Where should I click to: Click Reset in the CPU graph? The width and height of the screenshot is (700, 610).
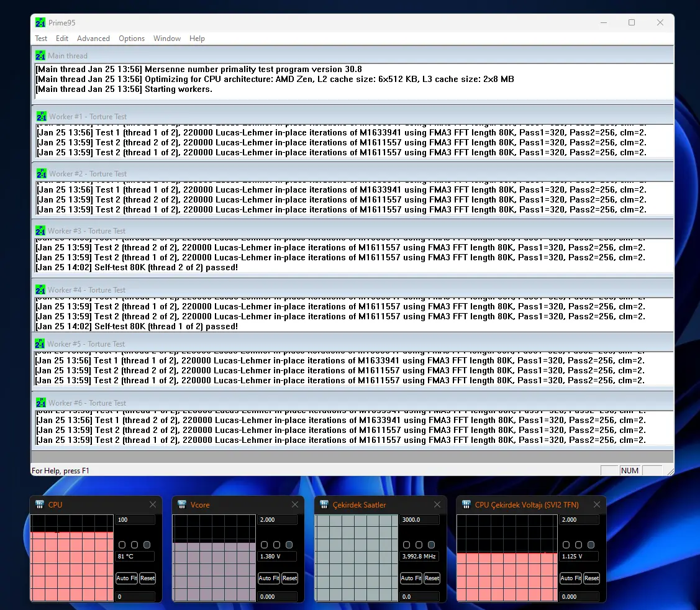[147, 578]
